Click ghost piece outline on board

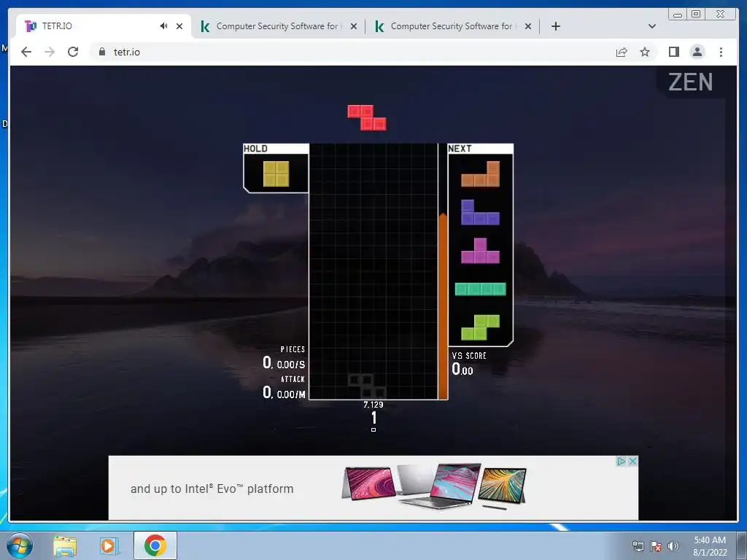[x=366, y=386]
